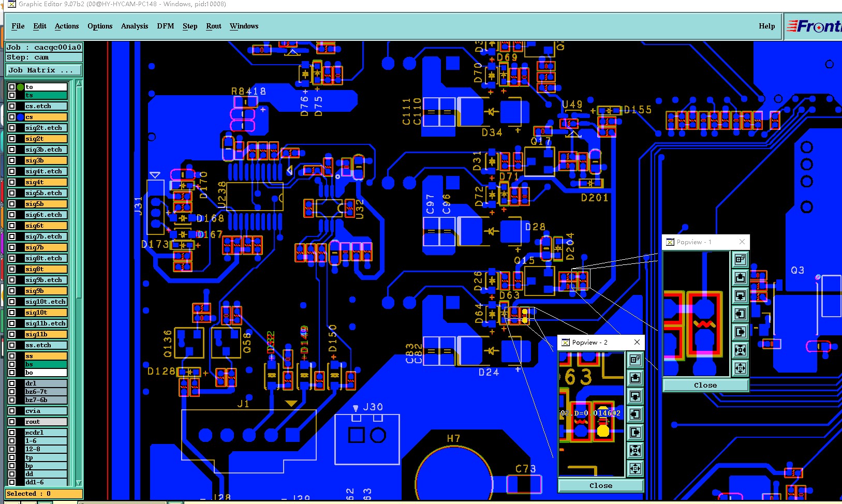Open the Options menu
This screenshot has height=504, width=842.
coord(100,26)
